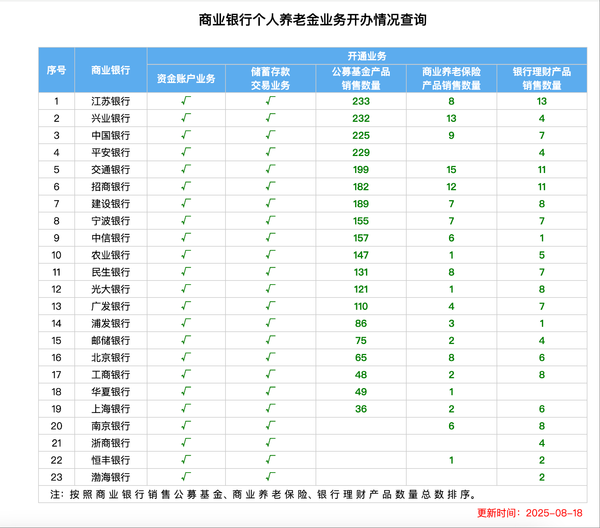Image resolution: width=600 pixels, height=528 pixels.
Task: Select the 平安银行 bank name cell
Action: click(x=111, y=153)
